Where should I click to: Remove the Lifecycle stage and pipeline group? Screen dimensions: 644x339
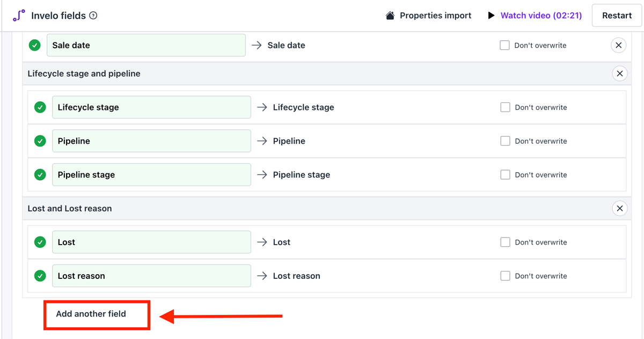[x=619, y=73]
